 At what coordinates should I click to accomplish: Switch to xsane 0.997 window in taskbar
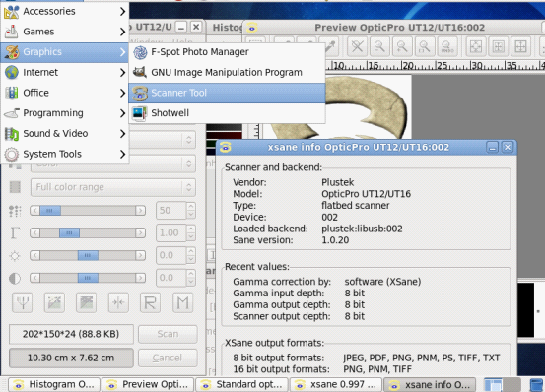coord(336,385)
